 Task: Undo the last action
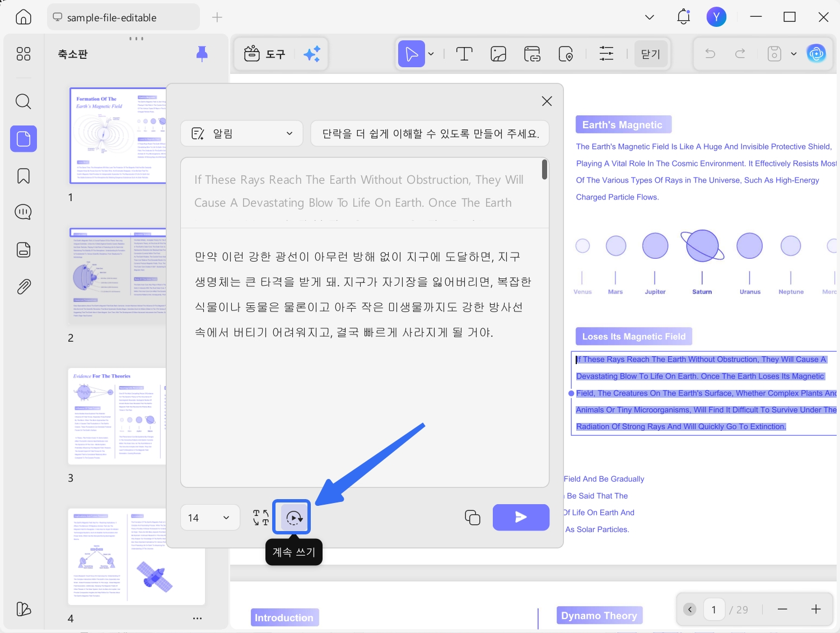pyautogui.click(x=710, y=53)
